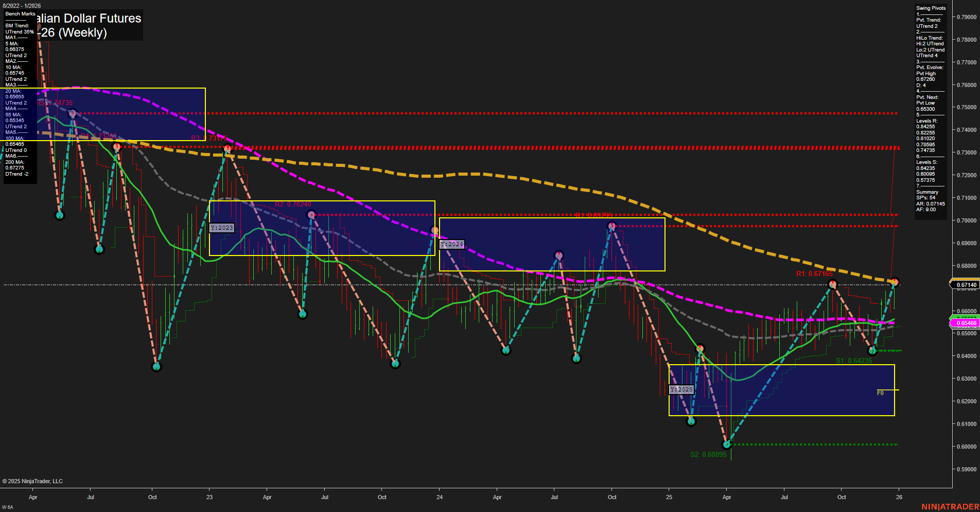980x512 pixels.
Task: Click the yellow 2025 rectangle annotation
Action: (x=782, y=391)
